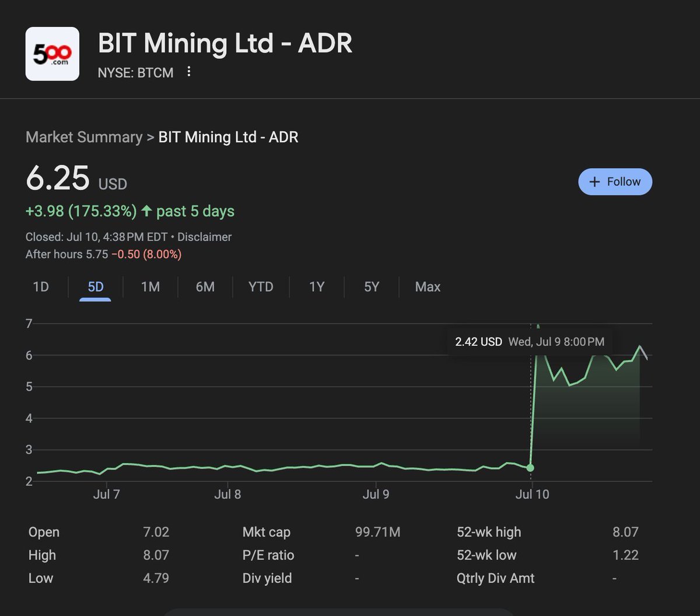Click the 500.com company logo
Viewport: 700px width, 616px height.
click(52, 54)
